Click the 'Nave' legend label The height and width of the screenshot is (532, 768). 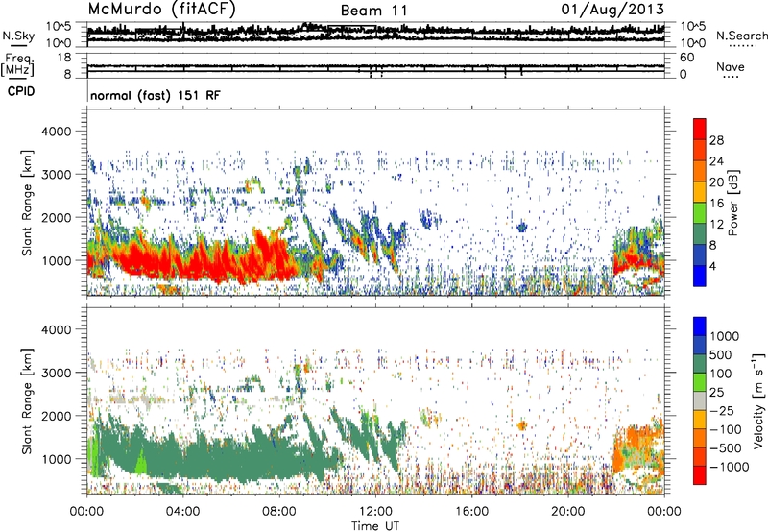(730, 67)
